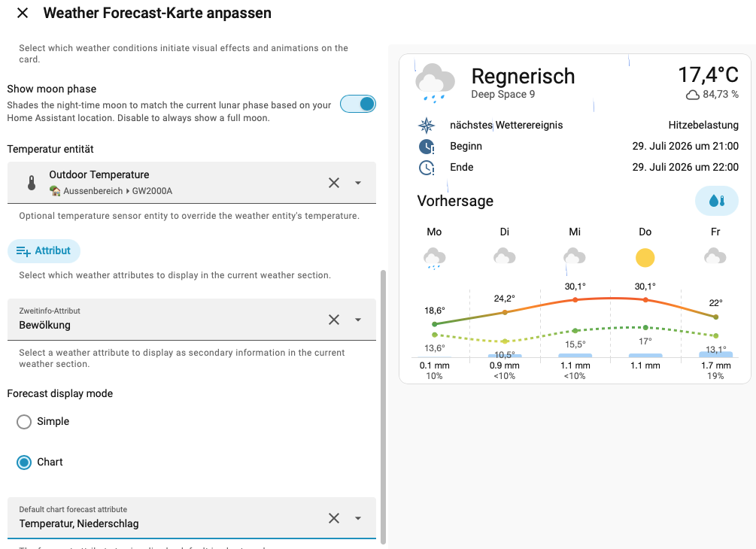The width and height of the screenshot is (756, 549).
Task: Expand the Temperatur entität dropdown arrow
Action: [358, 183]
